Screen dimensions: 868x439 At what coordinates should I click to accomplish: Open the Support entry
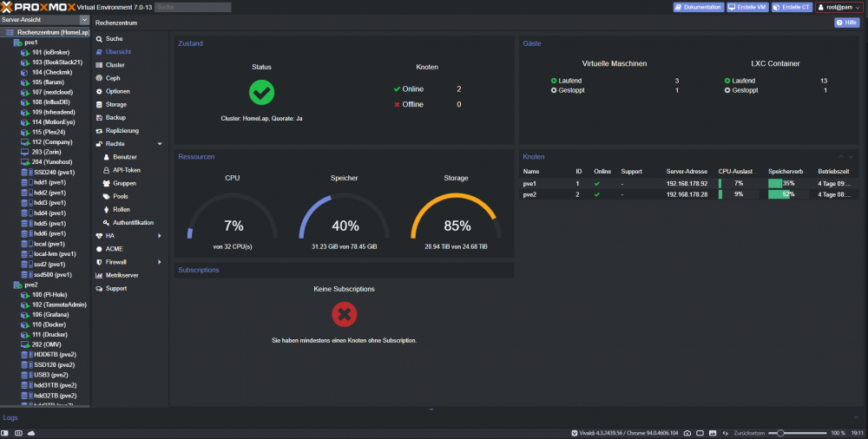click(115, 288)
